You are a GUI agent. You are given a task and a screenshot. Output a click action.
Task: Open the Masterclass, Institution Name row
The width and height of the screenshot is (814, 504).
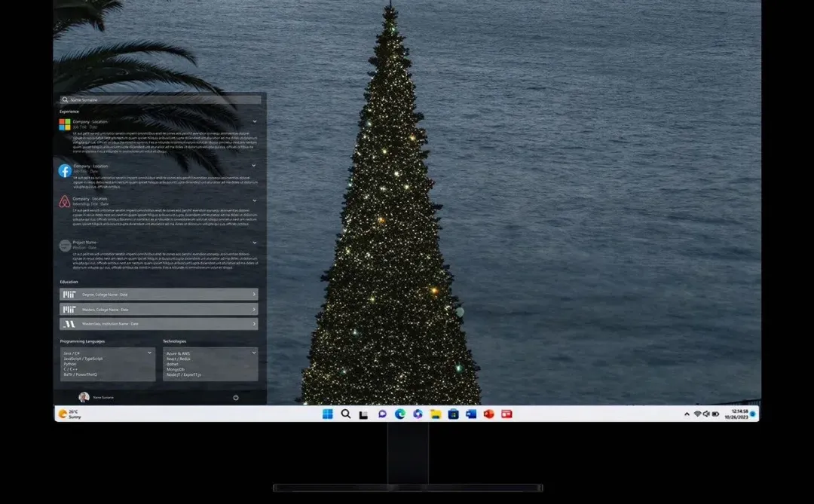tap(159, 324)
